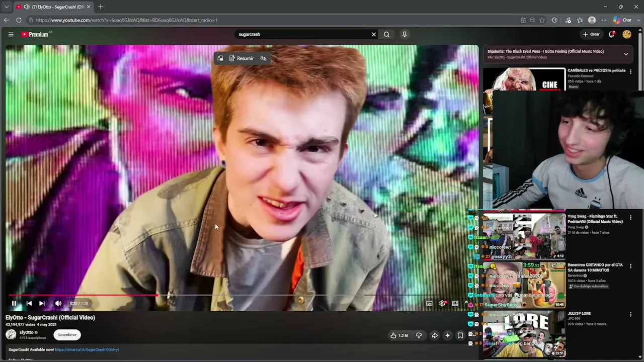Screen dimensions: 644x362
Task: Open CANÍBALES vs PRESOS la pelicula title
Action: click(596, 70)
